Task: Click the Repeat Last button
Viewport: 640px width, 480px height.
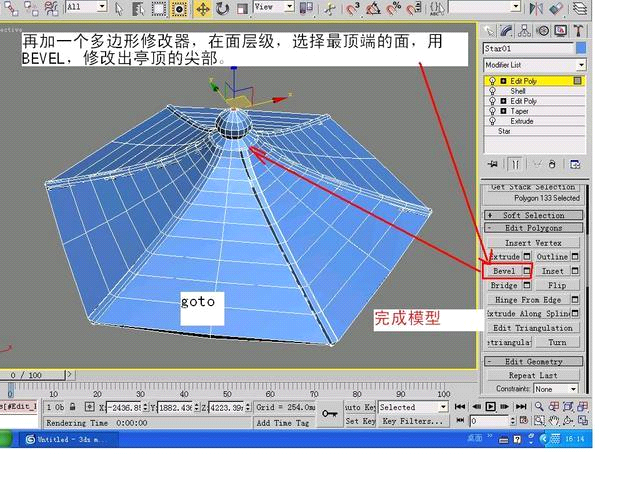Action: click(x=533, y=375)
